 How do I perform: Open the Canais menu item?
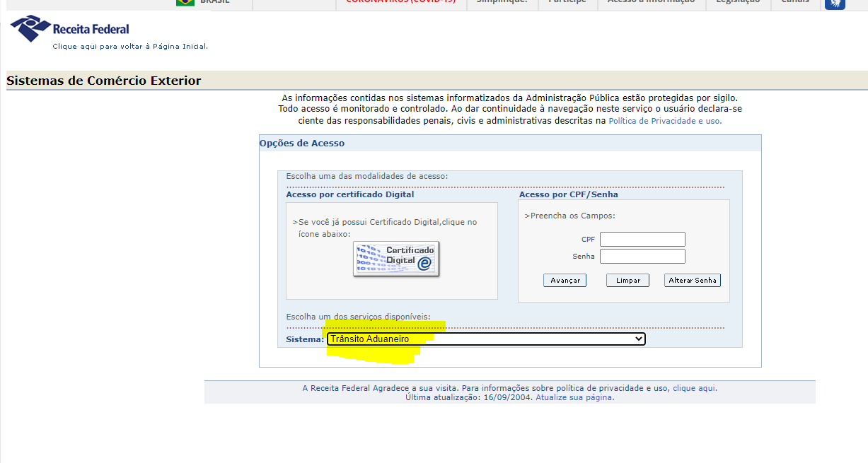795,2
